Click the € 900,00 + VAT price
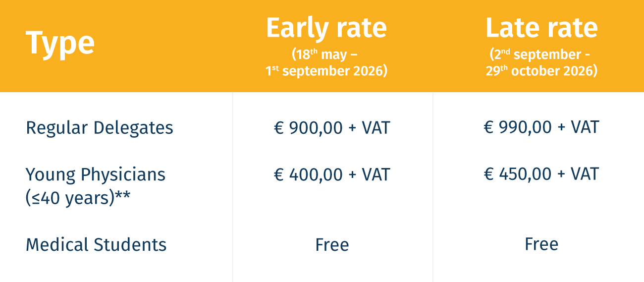644x282 pixels. [x=332, y=128]
